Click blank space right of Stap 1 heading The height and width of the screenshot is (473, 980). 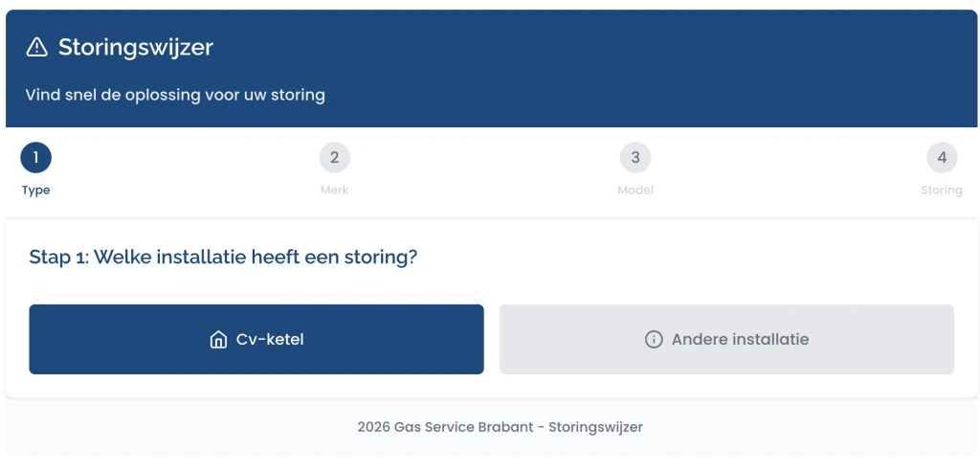click(x=689, y=258)
